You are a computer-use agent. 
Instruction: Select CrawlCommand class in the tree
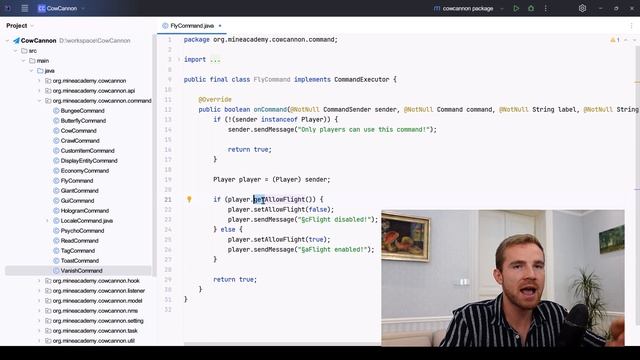coord(80,141)
